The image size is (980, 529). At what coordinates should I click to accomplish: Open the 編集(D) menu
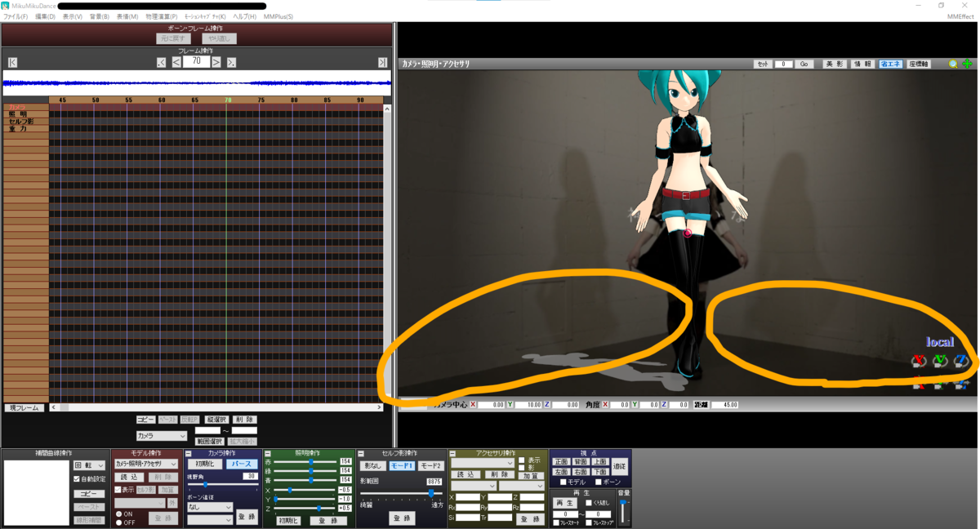(45, 16)
